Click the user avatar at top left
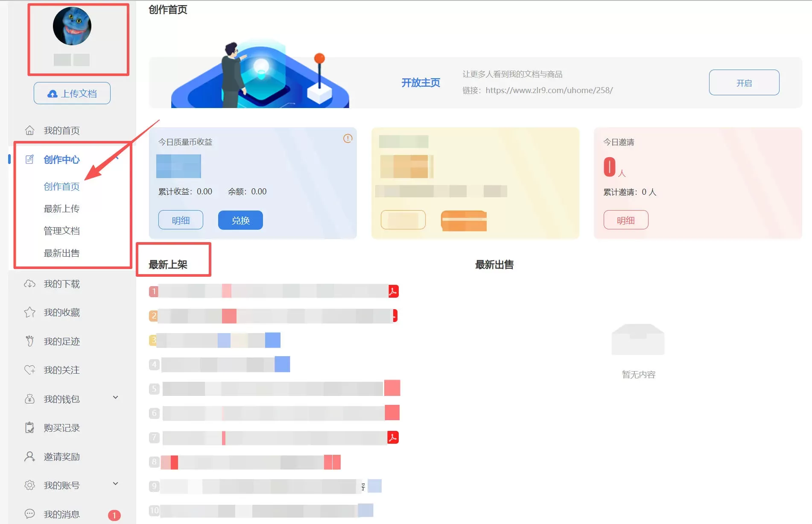 click(71, 26)
